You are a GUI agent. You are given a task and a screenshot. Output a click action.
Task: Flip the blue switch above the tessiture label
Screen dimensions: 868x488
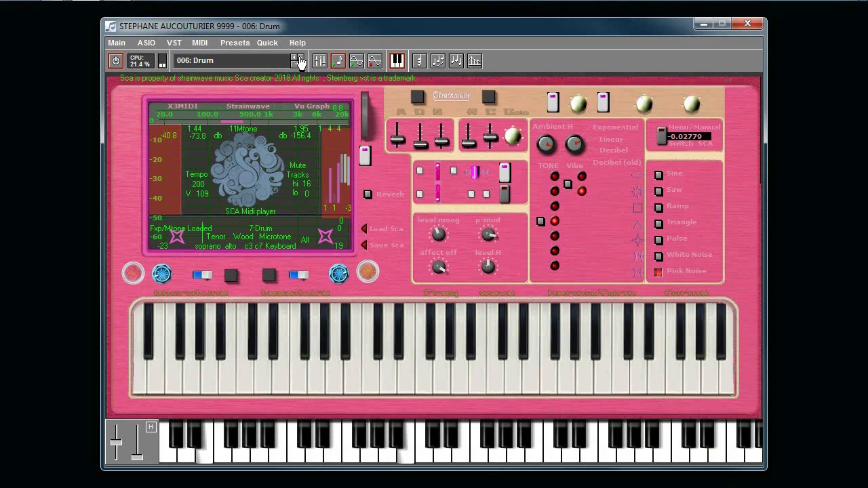point(298,274)
